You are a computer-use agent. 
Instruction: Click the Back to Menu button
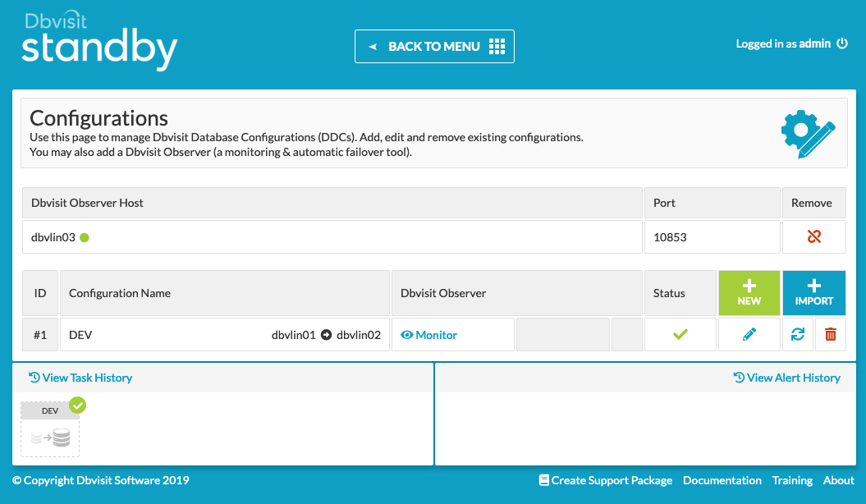434,46
